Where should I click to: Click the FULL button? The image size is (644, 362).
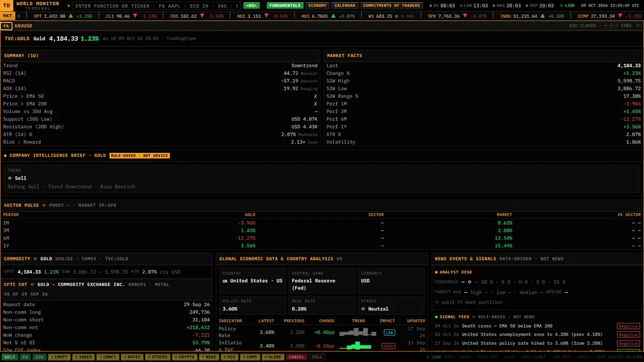click(317, 357)
